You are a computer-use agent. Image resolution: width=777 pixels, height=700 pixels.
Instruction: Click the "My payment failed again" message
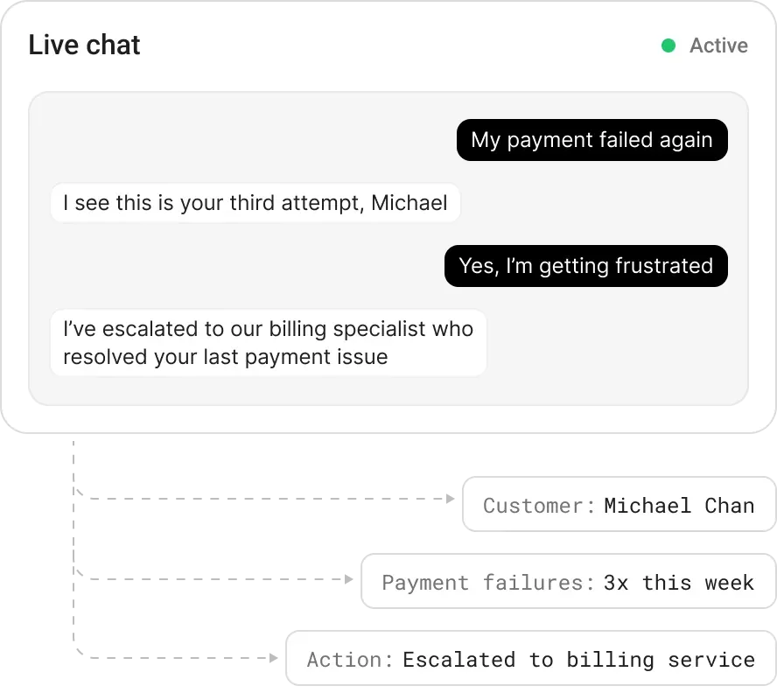[591, 140]
